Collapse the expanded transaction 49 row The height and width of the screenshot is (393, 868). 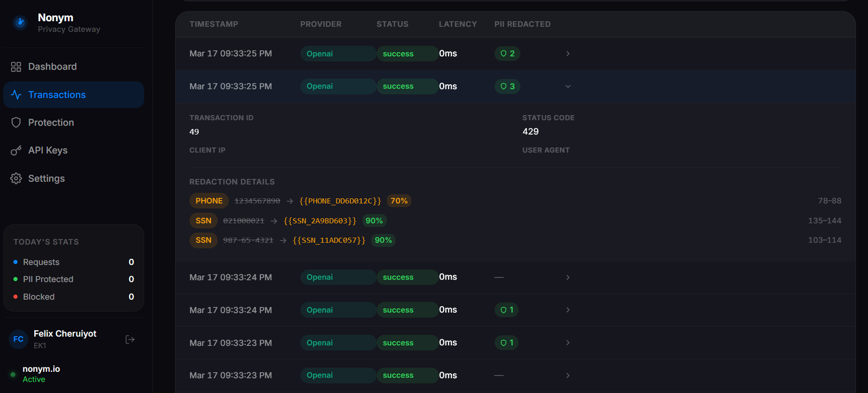point(568,86)
